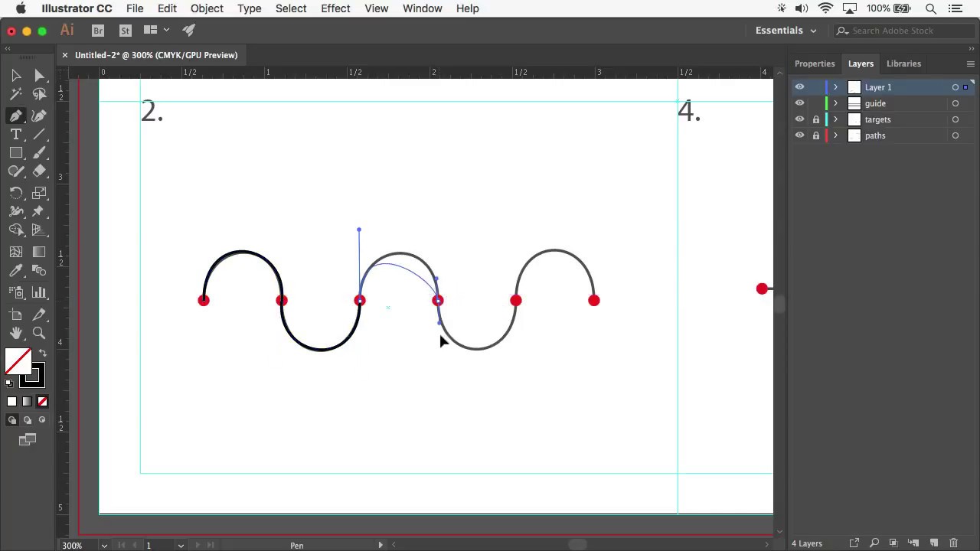
Task: Open the Type menu
Action: pyautogui.click(x=250, y=8)
